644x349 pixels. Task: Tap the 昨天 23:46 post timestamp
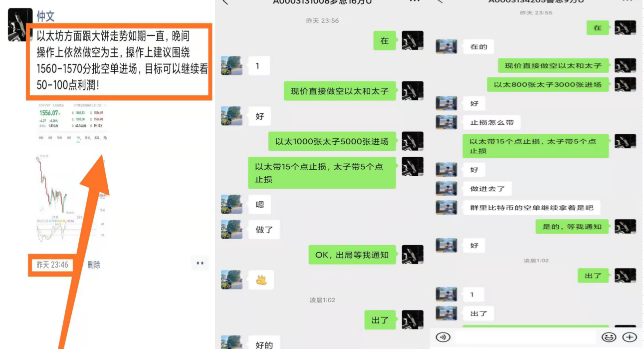pos(52,265)
